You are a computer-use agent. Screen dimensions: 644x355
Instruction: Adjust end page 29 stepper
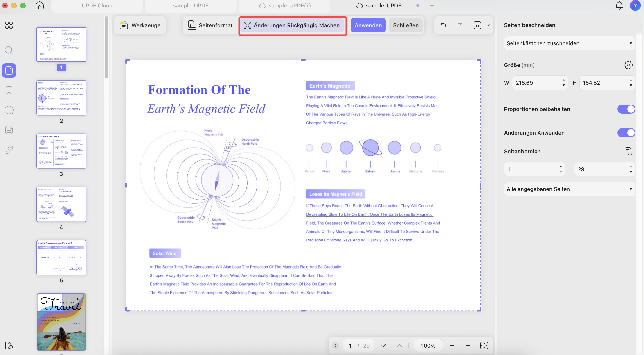(631, 169)
